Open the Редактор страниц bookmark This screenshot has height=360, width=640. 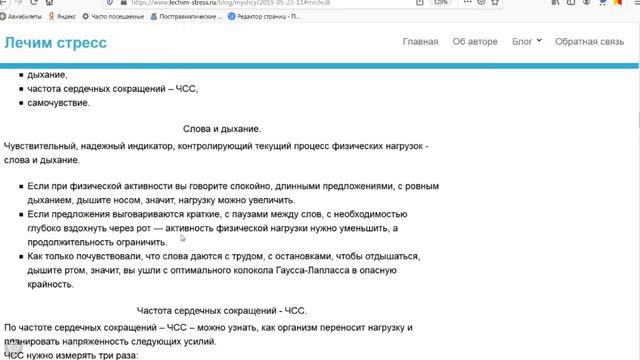[264, 17]
